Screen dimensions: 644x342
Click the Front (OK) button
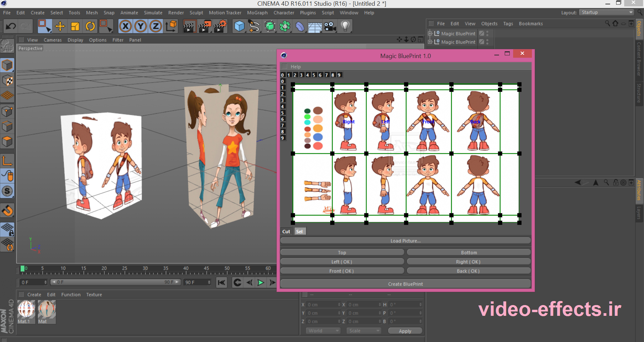click(x=342, y=271)
